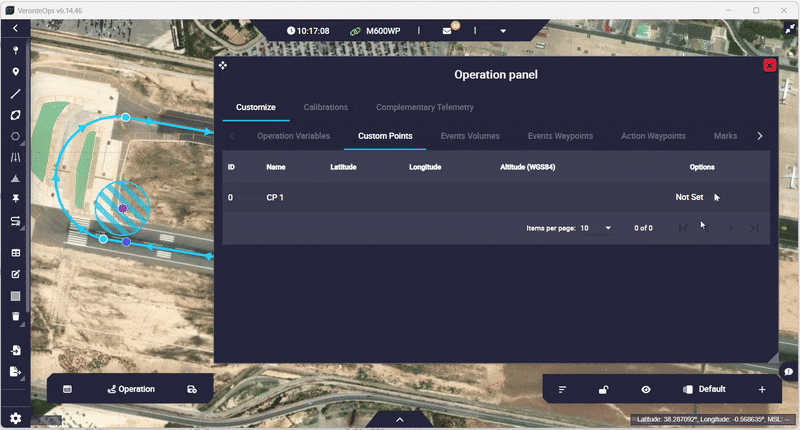Click the trash delete icon
Image resolution: width=800 pixels, height=430 pixels.
pos(15,317)
